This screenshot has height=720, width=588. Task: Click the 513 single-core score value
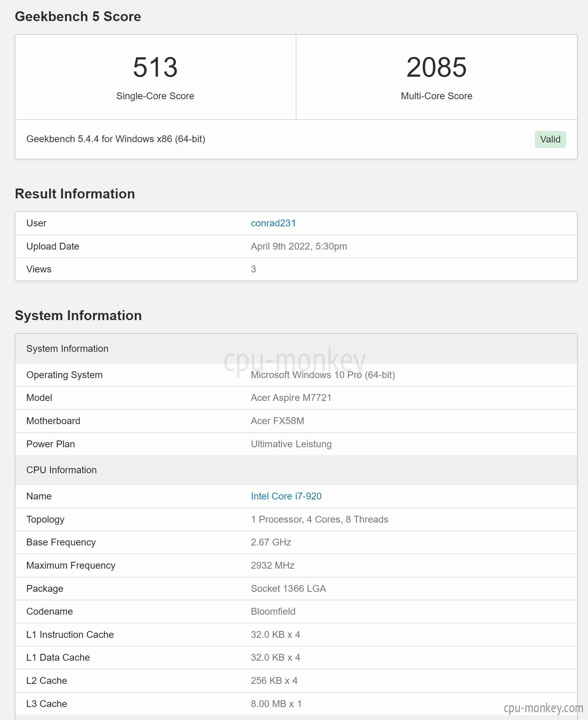pos(155,67)
